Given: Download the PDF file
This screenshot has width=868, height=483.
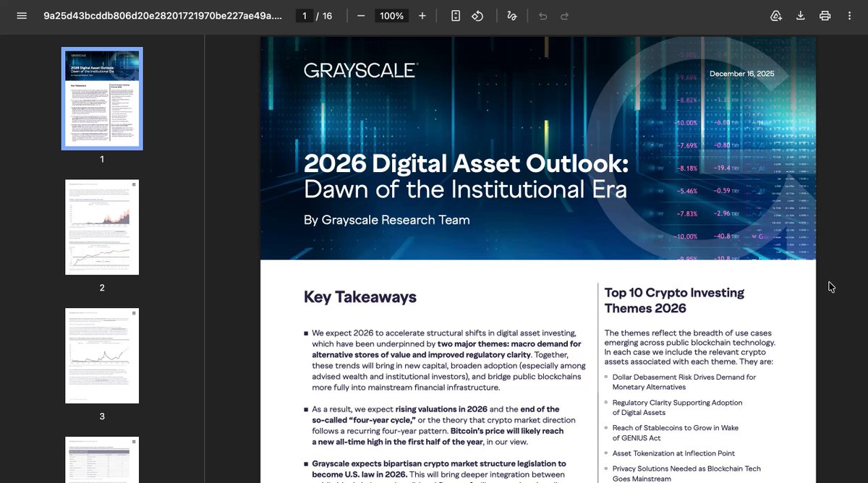Looking at the screenshot, I should [801, 16].
